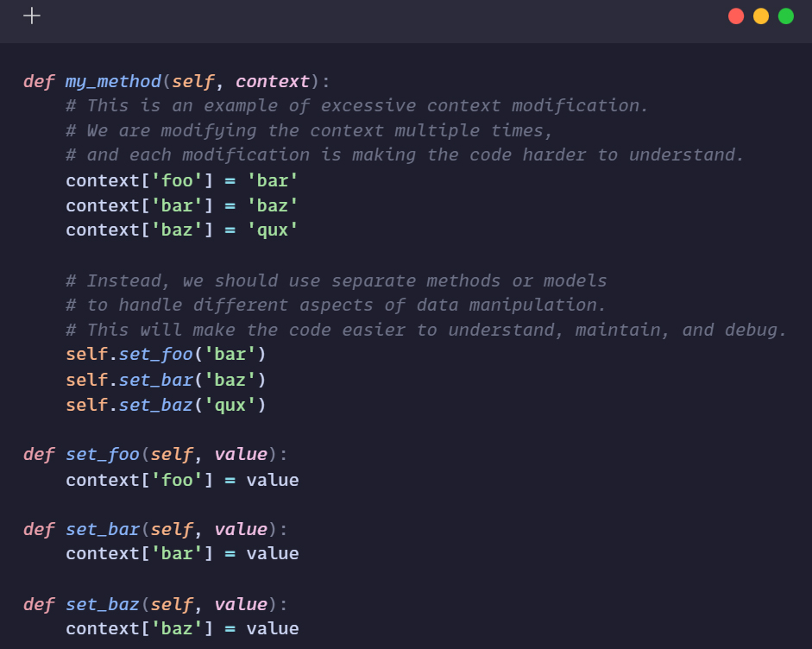The width and height of the screenshot is (812, 649).
Task: Click the self.set_baz('qux') method call
Action: click(x=164, y=404)
